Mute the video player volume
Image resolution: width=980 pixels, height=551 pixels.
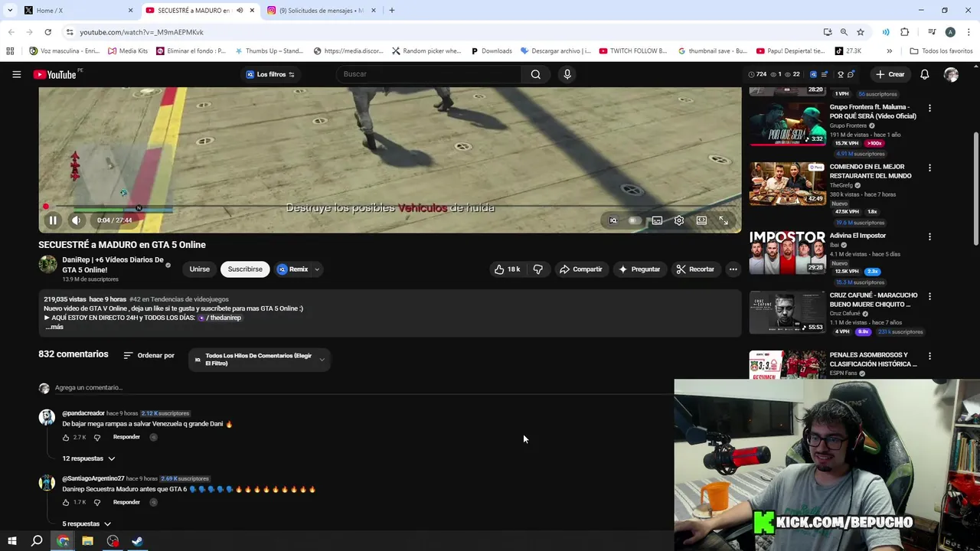point(77,220)
